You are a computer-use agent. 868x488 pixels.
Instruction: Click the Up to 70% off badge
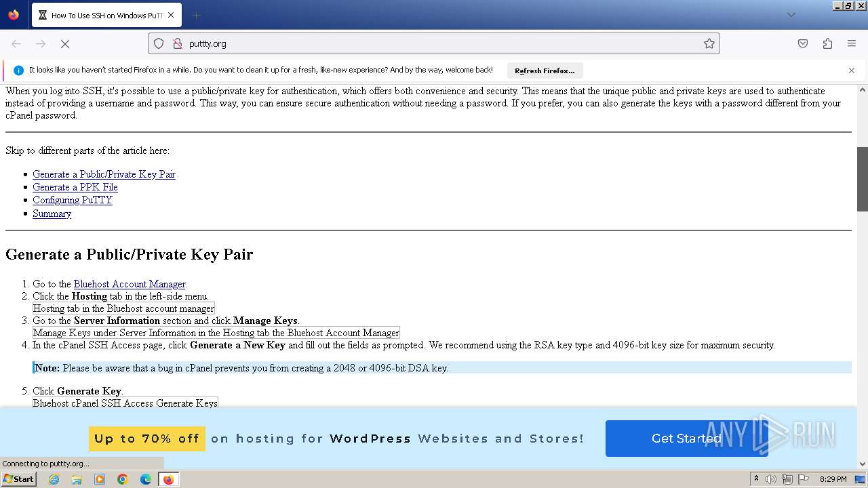click(x=146, y=439)
